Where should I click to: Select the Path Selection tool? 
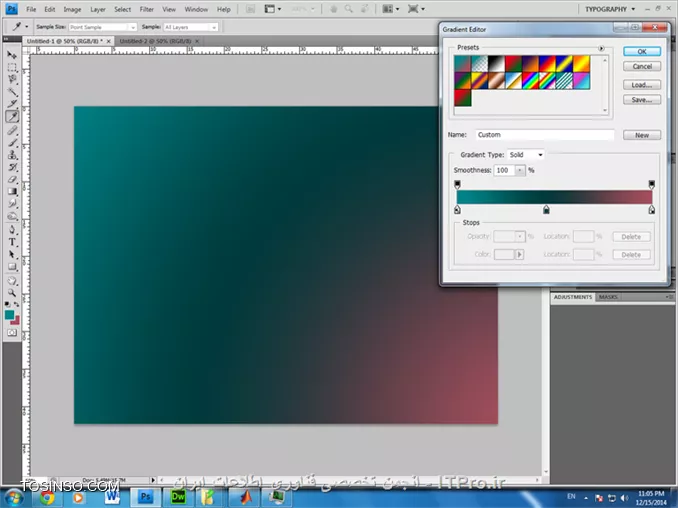(12, 254)
